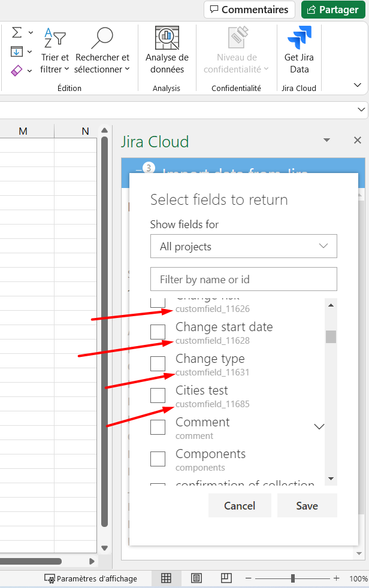The width and height of the screenshot is (369, 588).
Task: Open the Fill options dropdown arrow
Action: [x=29, y=51]
